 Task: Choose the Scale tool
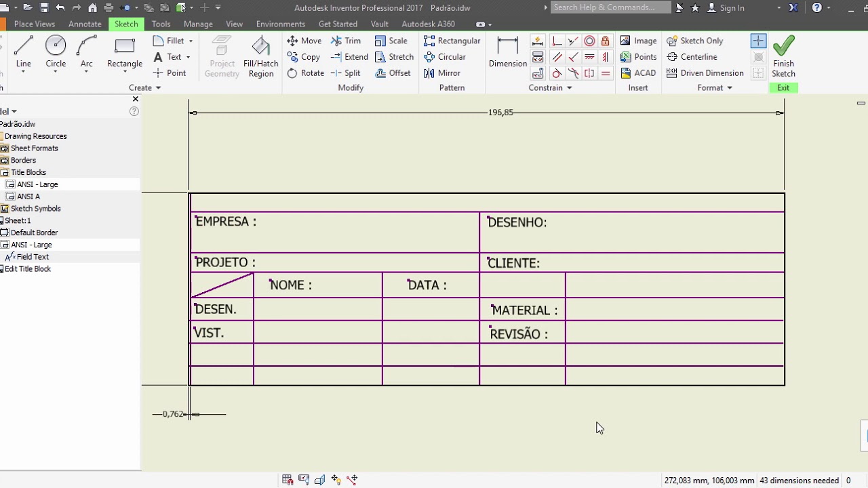click(x=391, y=41)
